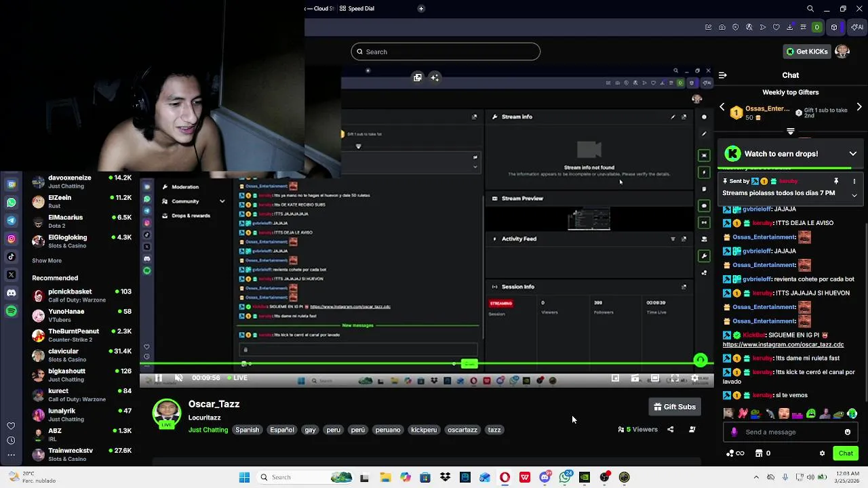Share the Oscar_Tazz stream
868x488 pixels.
tap(671, 429)
